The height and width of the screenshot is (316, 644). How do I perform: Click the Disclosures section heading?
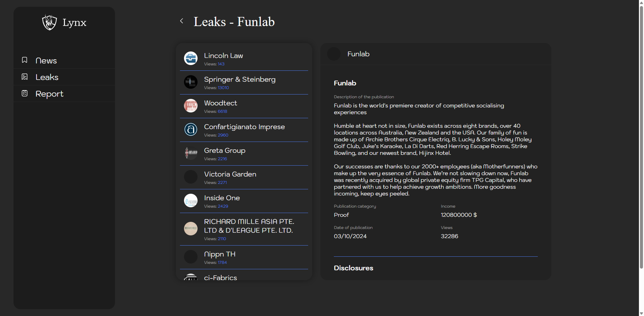pos(353,268)
